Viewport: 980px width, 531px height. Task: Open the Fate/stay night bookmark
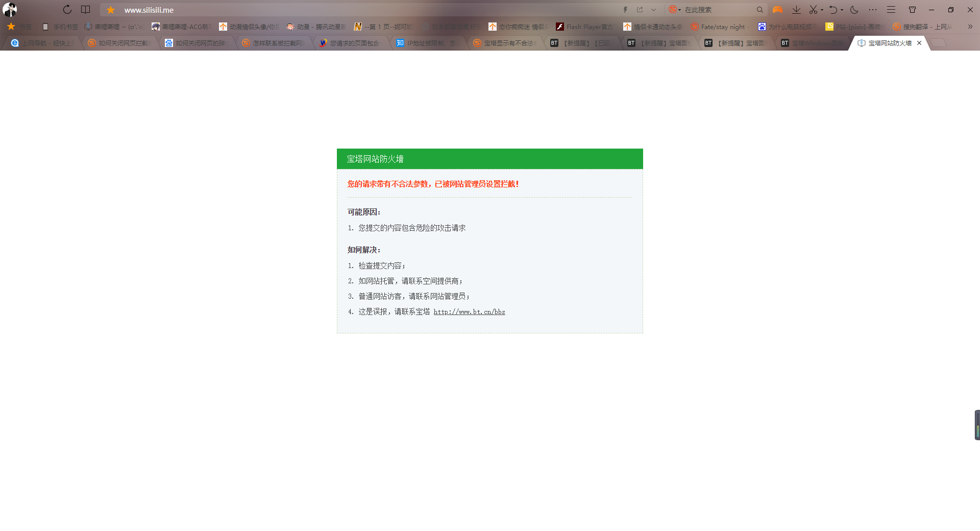tap(720, 27)
